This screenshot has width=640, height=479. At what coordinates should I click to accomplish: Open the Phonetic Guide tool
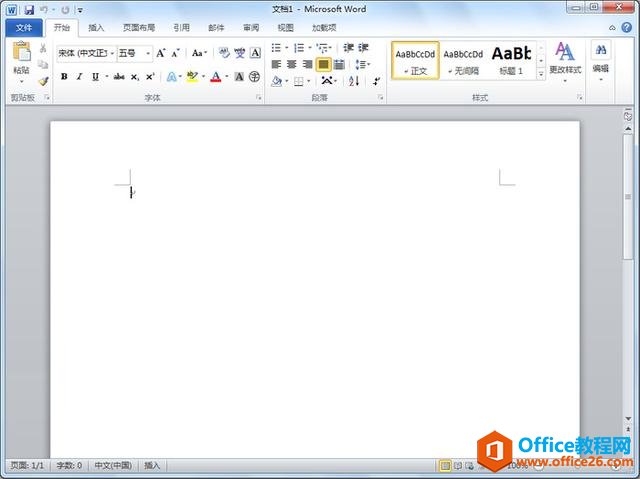[x=240, y=53]
